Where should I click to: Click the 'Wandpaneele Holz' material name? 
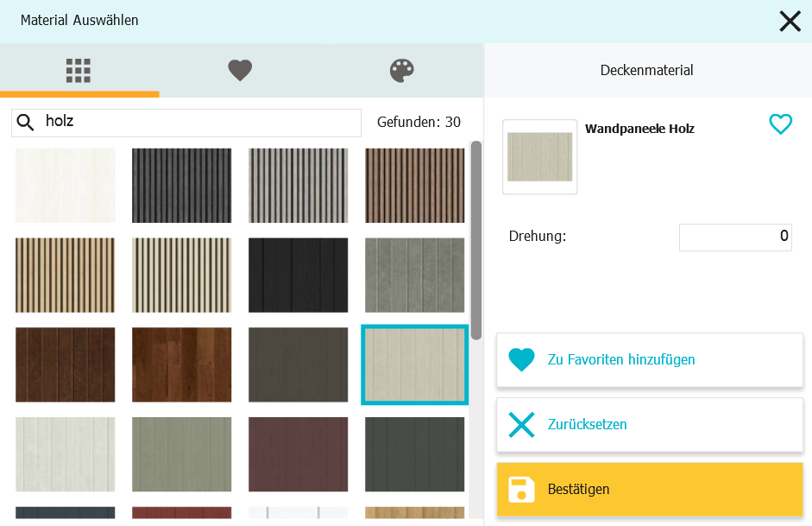(x=639, y=129)
